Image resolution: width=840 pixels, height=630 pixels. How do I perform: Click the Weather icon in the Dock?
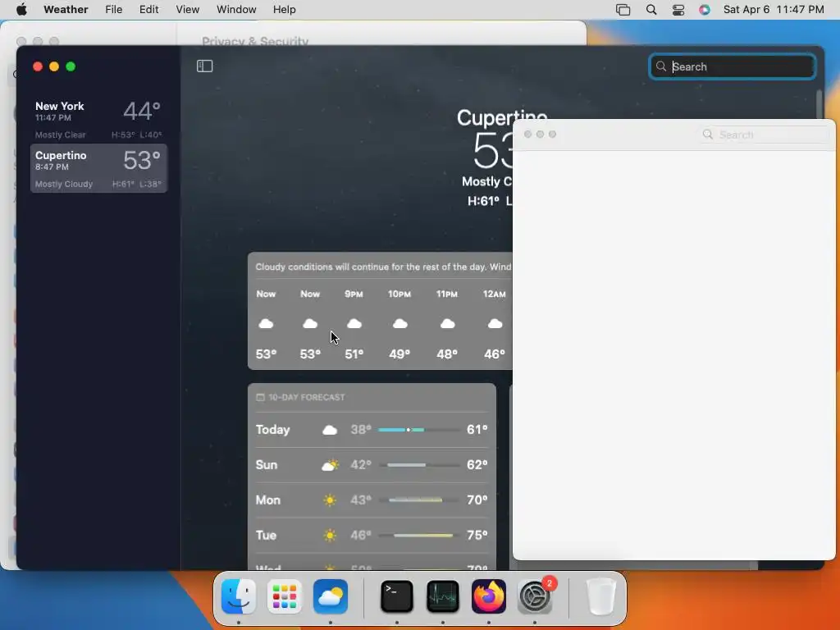pos(331,596)
